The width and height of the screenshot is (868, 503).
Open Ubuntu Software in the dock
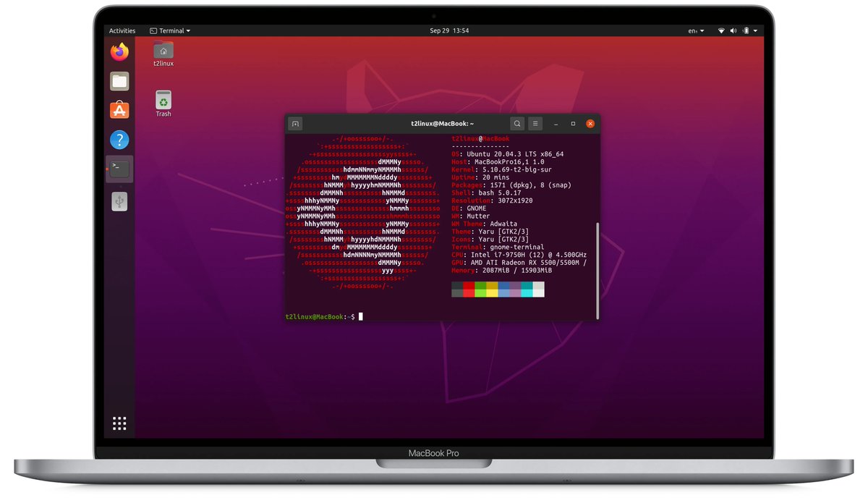click(119, 110)
